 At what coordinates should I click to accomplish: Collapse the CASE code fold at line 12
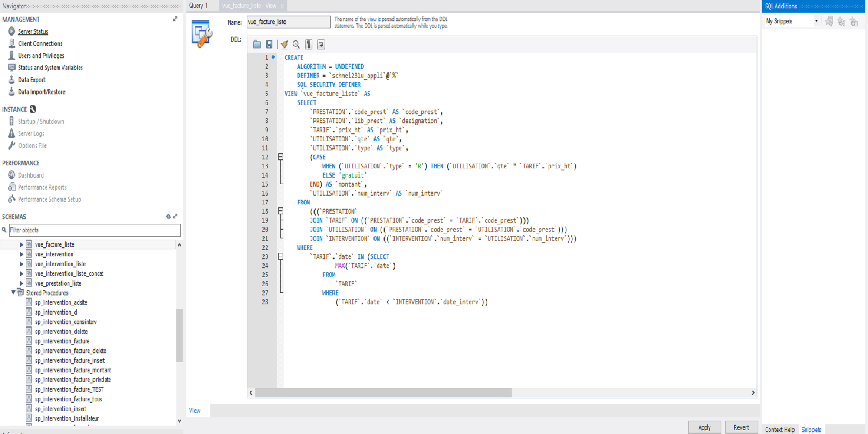click(280, 157)
